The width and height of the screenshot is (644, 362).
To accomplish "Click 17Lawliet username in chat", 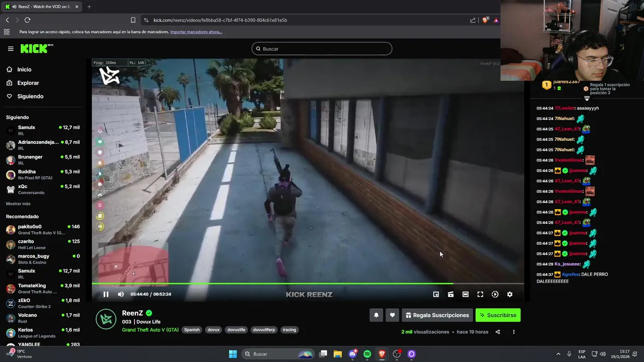I will point(565,108).
